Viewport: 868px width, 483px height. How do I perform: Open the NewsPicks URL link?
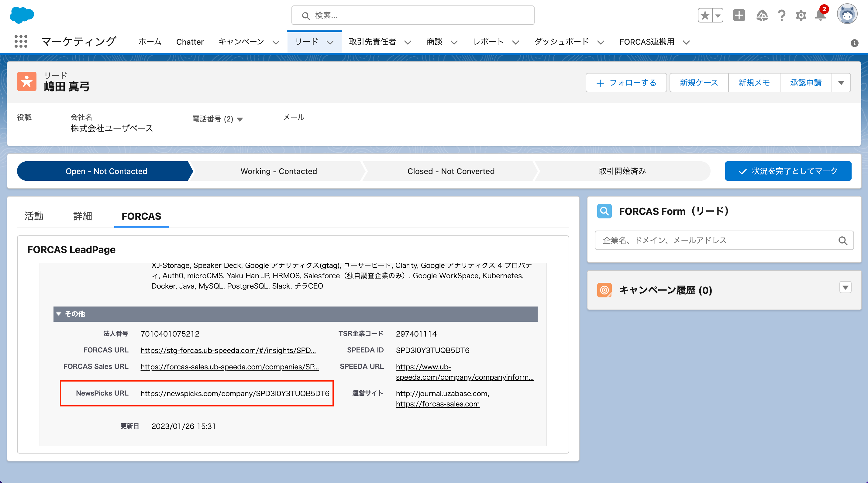pyautogui.click(x=235, y=393)
